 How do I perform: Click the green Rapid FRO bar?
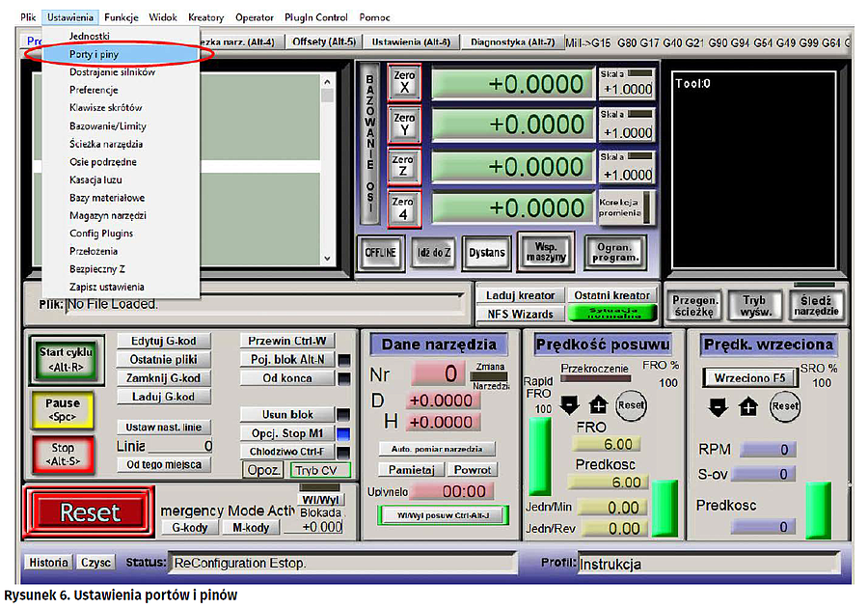click(x=540, y=456)
